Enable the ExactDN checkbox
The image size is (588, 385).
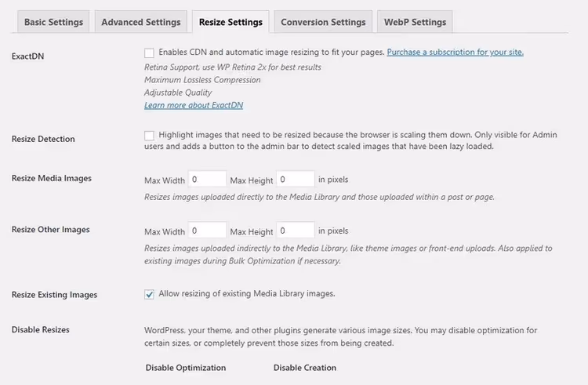coord(149,53)
